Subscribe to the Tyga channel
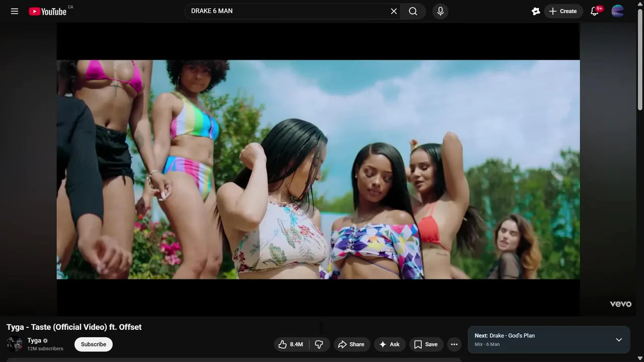Image resolution: width=644 pixels, height=362 pixels. (94, 344)
